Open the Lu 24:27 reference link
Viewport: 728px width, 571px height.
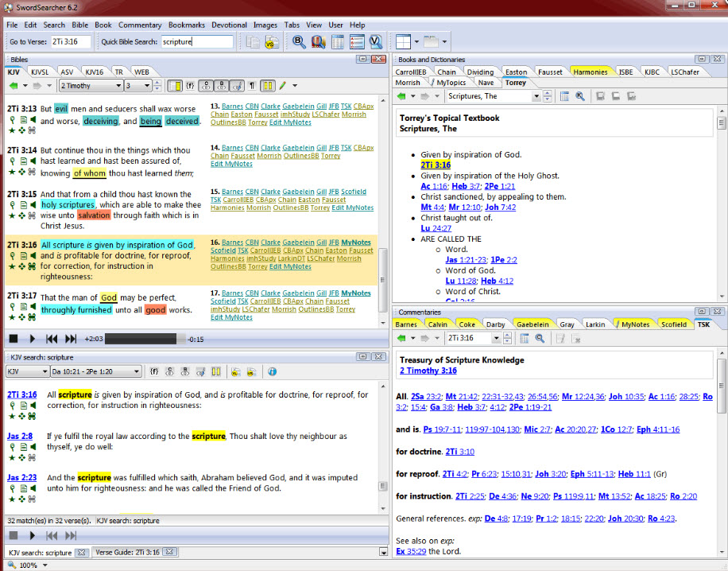tap(436, 228)
